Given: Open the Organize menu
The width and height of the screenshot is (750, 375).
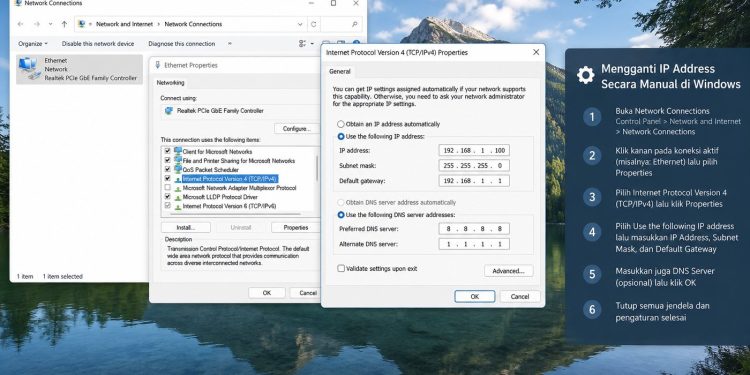Looking at the screenshot, I should coord(33,44).
